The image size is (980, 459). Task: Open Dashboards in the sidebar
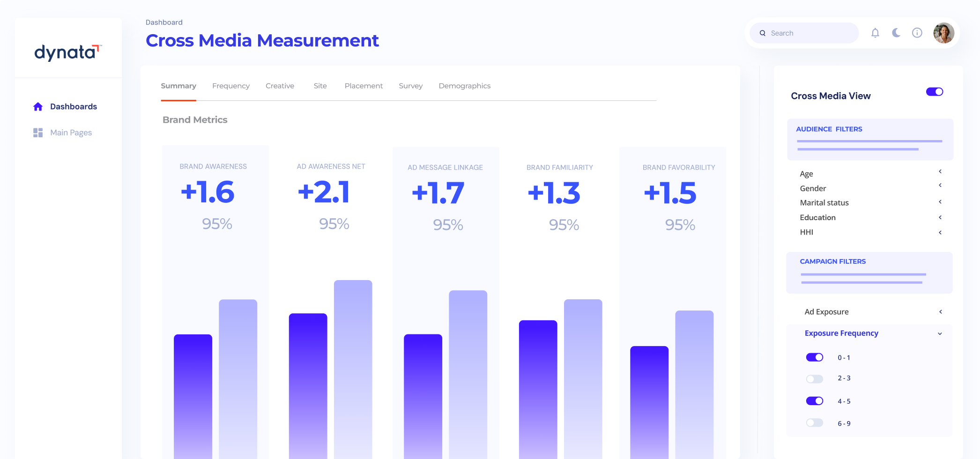(x=74, y=107)
